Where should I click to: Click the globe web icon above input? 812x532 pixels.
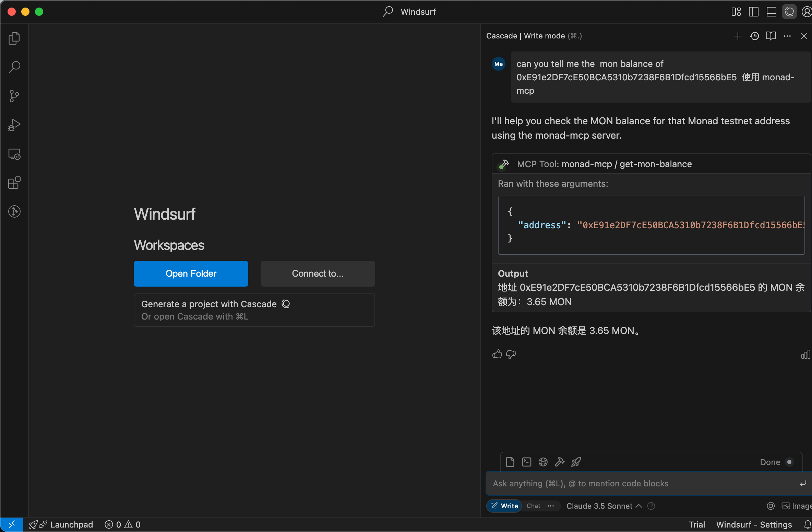point(543,462)
